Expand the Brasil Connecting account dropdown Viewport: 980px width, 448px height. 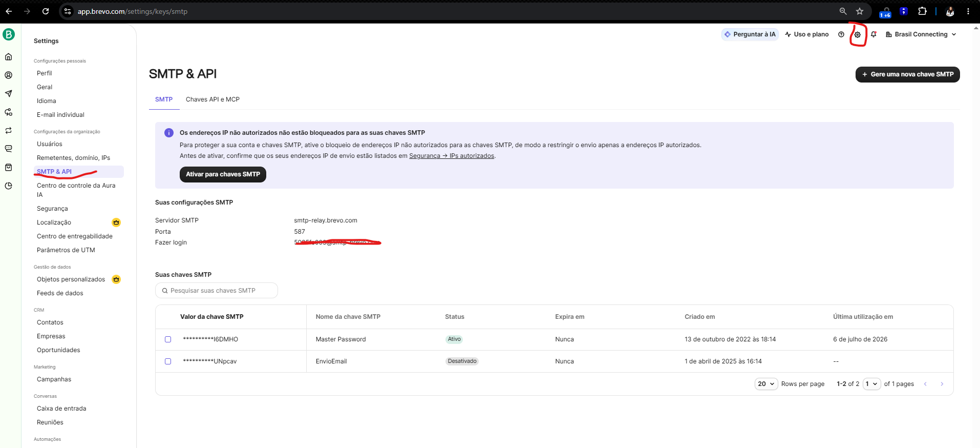point(921,34)
